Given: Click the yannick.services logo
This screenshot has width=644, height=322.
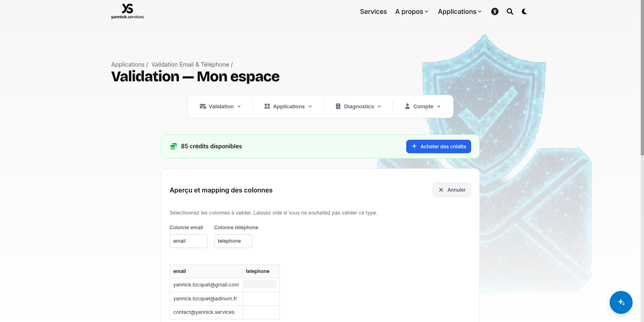Looking at the screenshot, I should click(x=127, y=11).
